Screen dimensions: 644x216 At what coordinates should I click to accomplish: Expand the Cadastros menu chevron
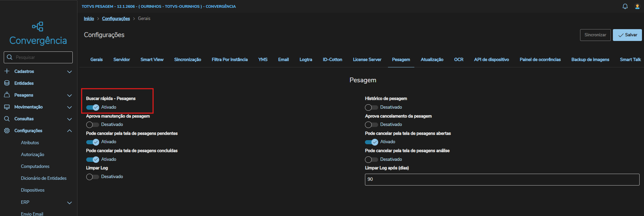(69, 71)
